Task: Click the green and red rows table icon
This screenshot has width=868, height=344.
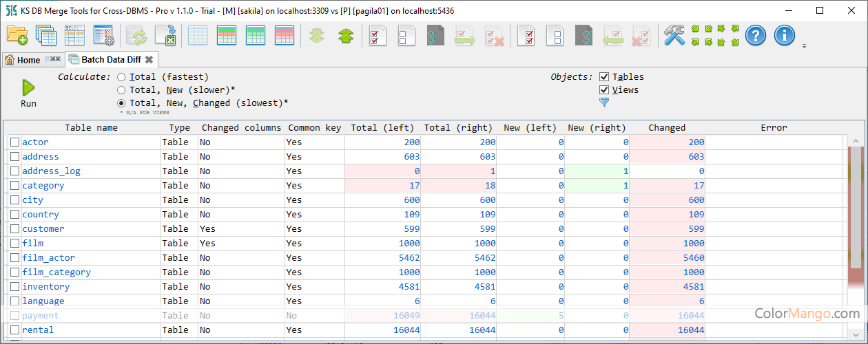Action: [227, 35]
